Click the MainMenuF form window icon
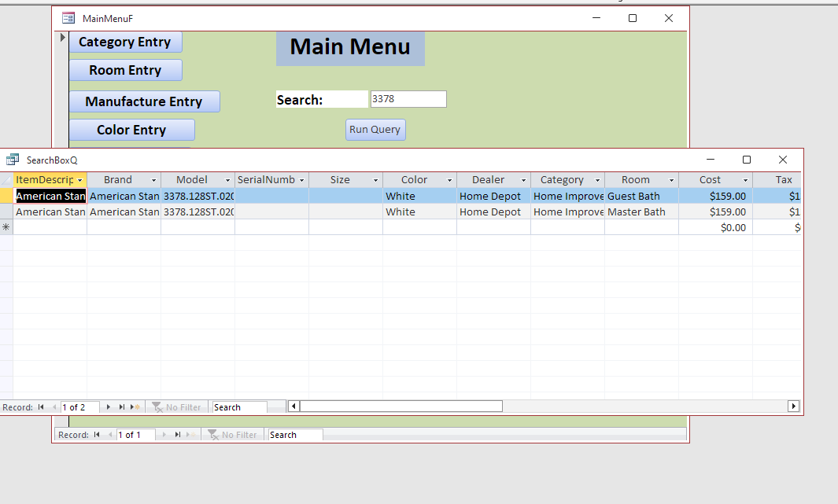 point(68,18)
